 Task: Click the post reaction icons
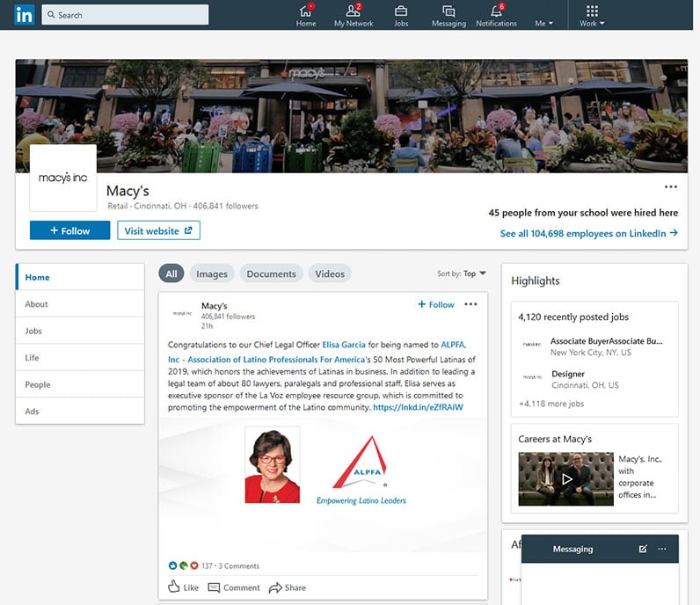[183, 565]
